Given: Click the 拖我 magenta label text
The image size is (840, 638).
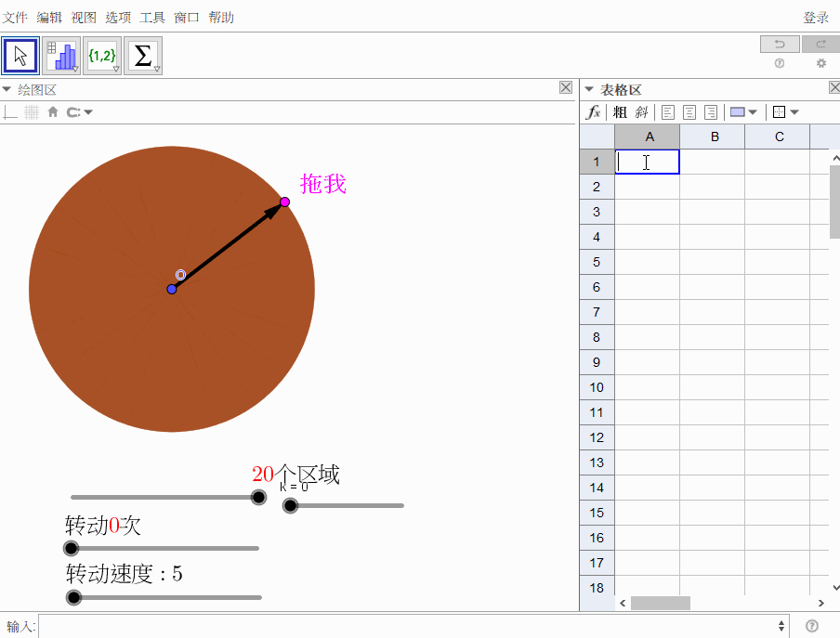Looking at the screenshot, I should click(323, 184).
